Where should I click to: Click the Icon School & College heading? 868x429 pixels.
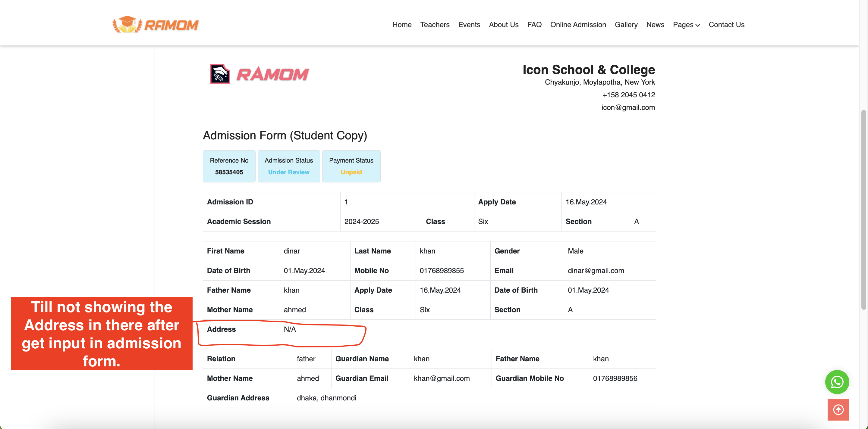pyautogui.click(x=589, y=70)
